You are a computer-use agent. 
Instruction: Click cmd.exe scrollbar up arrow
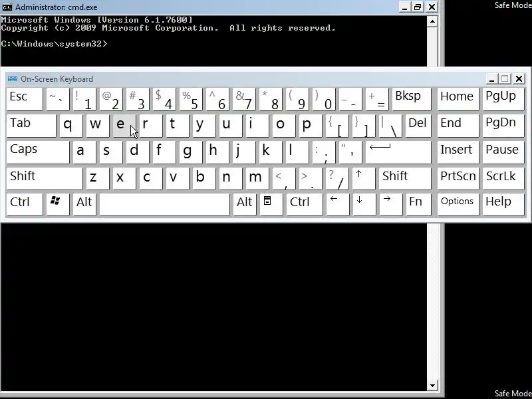(x=432, y=21)
